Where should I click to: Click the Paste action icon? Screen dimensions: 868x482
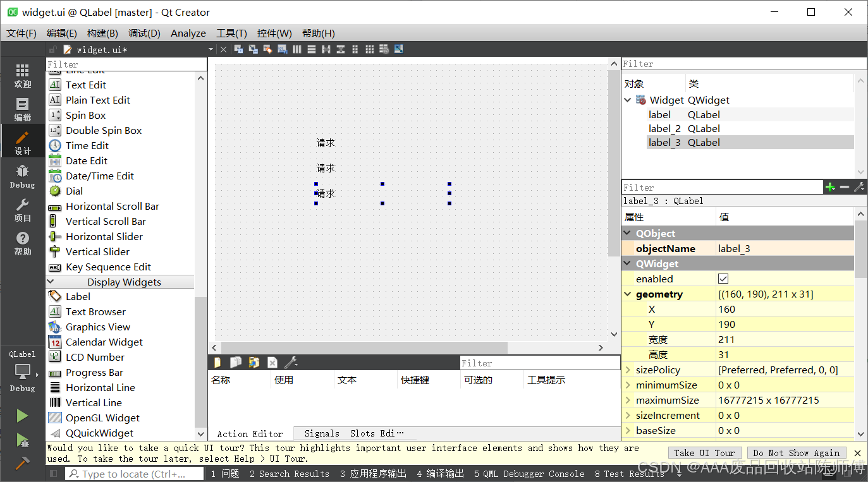coord(254,362)
